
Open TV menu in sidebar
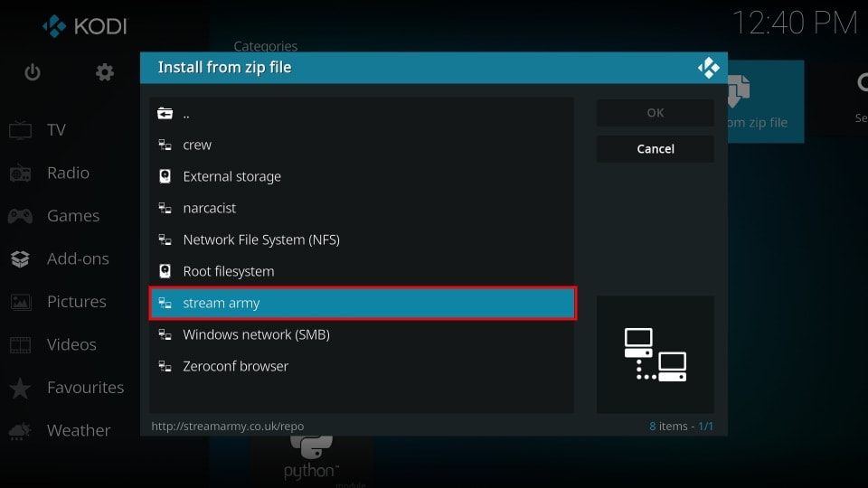click(56, 130)
